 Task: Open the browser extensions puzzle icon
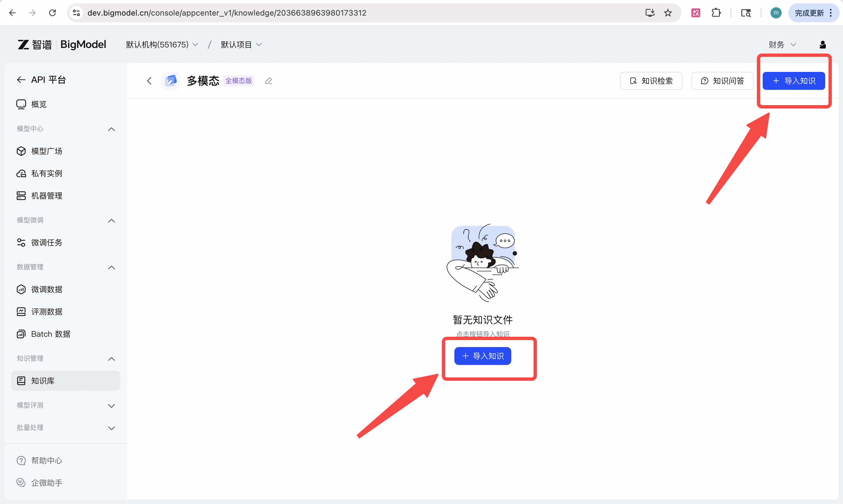point(716,13)
